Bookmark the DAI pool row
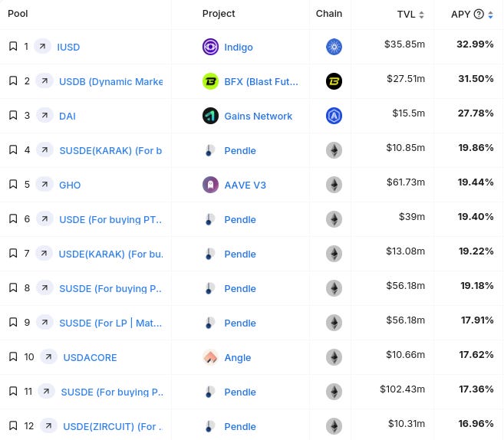Screen dimensions: 504x440 (13, 115)
